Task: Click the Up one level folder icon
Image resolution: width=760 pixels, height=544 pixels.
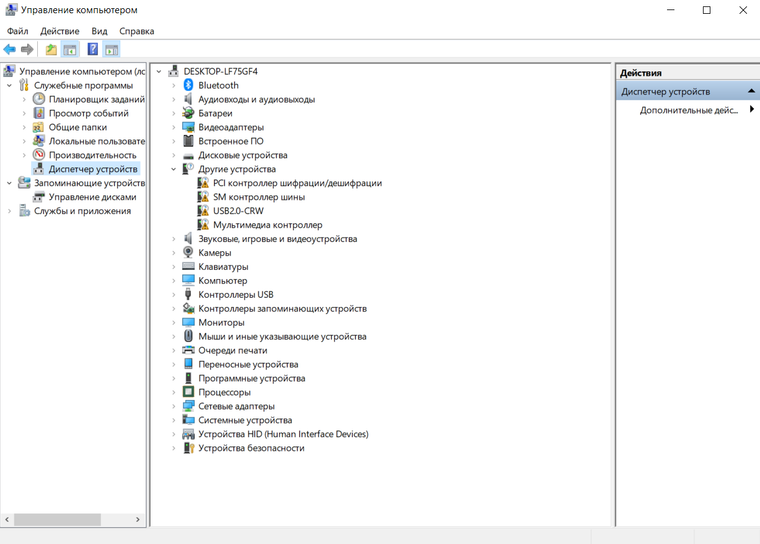Action: click(x=51, y=49)
